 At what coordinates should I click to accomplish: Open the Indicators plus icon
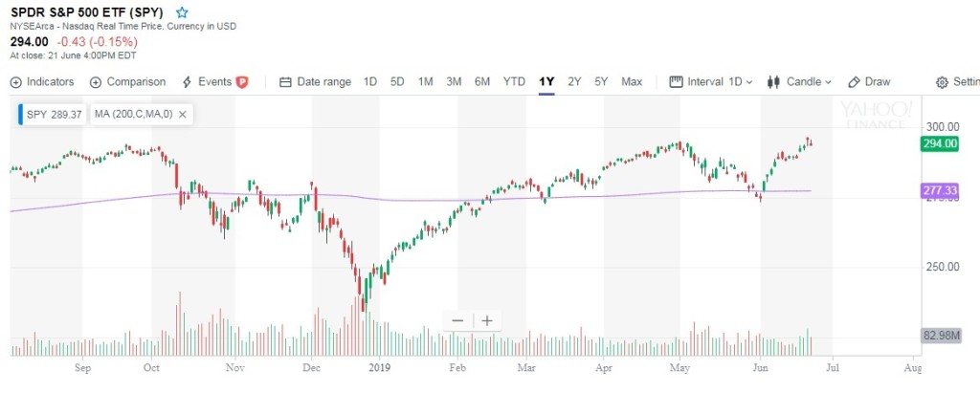click(x=16, y=82)
